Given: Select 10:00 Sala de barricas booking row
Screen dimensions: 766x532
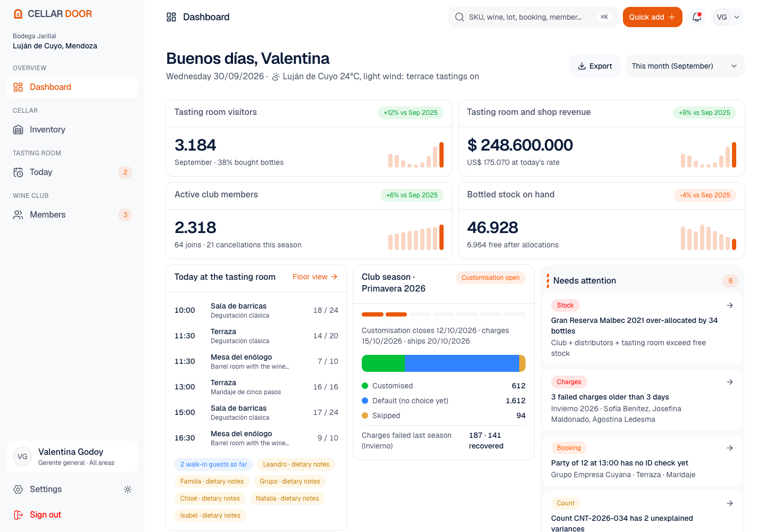Looking at the screenshot, I should click(x=256, y=310).
